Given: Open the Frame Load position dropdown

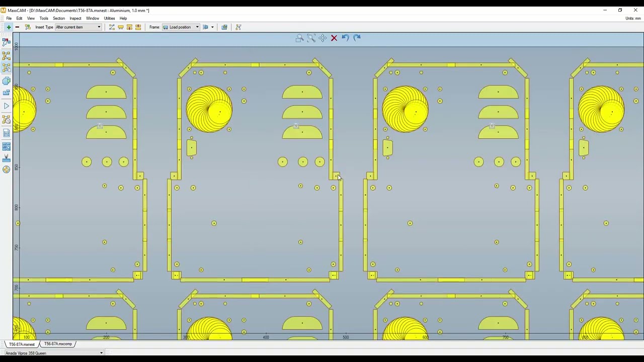Looking at the screenshot, I should tap(181, 27).
